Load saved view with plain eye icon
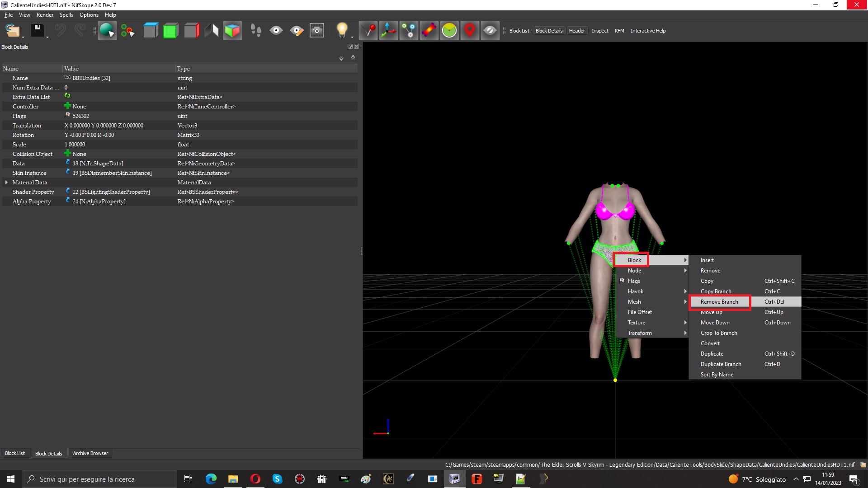The image size is (868, 488). pos(276,31)
